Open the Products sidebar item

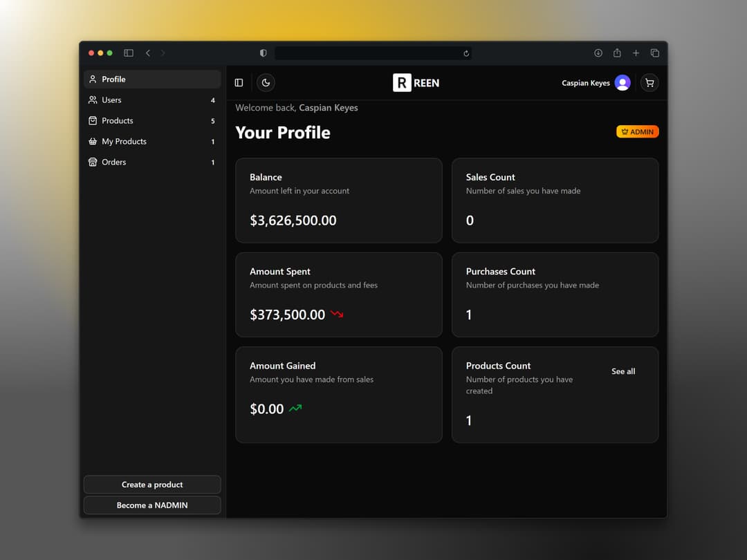[152, 120]
